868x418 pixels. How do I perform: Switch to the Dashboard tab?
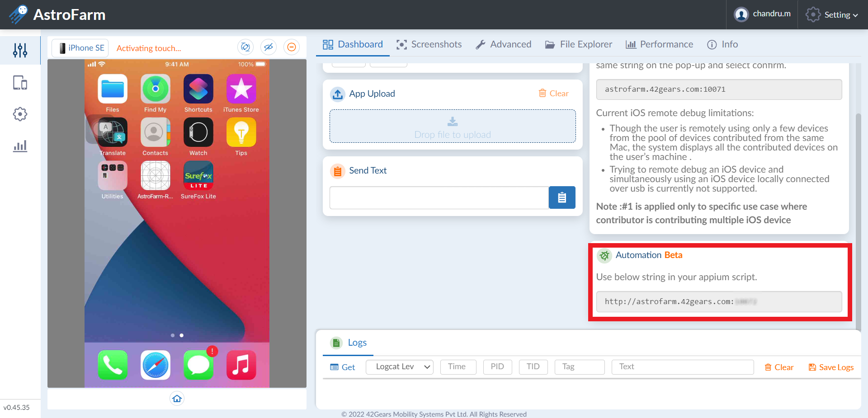353,44
